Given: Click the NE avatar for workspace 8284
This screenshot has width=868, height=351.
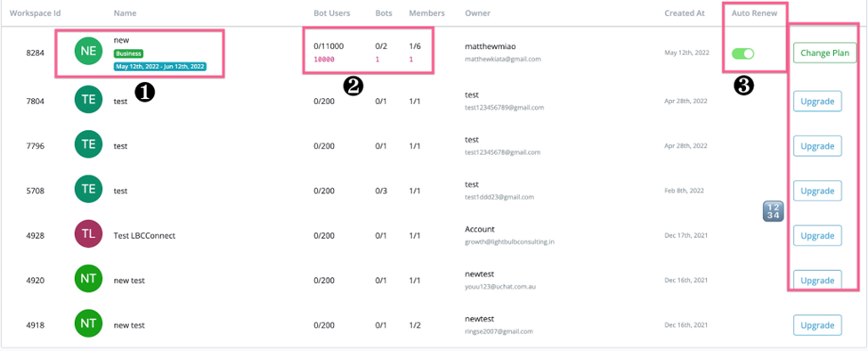Looking at the screenshot, I should 88,52.
